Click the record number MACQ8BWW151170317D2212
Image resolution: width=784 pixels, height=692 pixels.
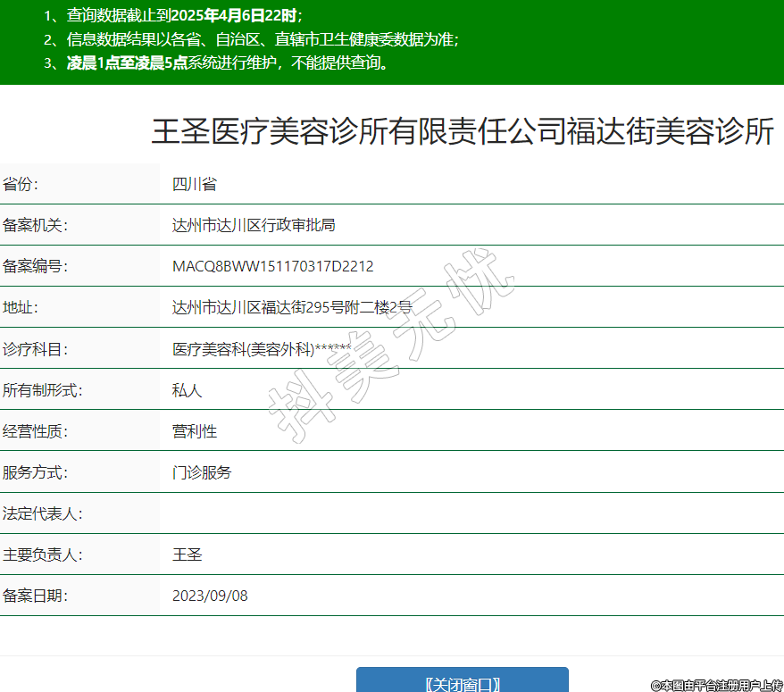point(272,266)
